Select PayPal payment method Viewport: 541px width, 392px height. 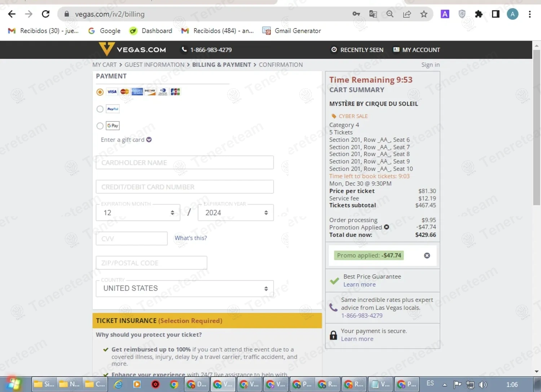[100, 109]
